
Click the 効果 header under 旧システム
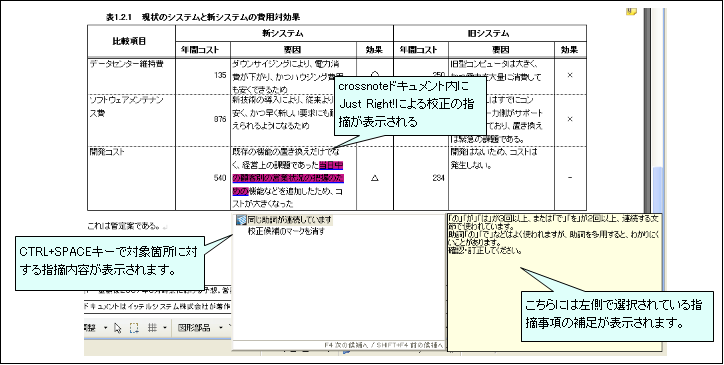click(570, 50)
